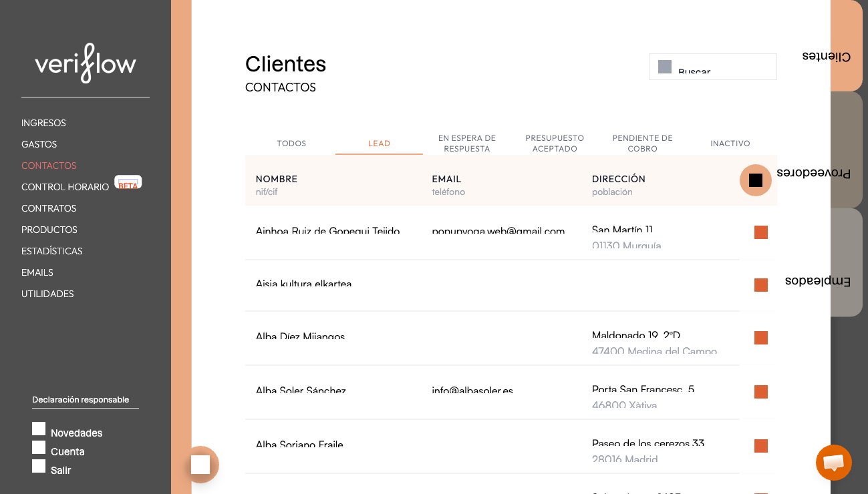Navigate to ESTADÍSTICAS in the sidebar
The height and width of the screenshot is (494, 868).
coord(52,251)
